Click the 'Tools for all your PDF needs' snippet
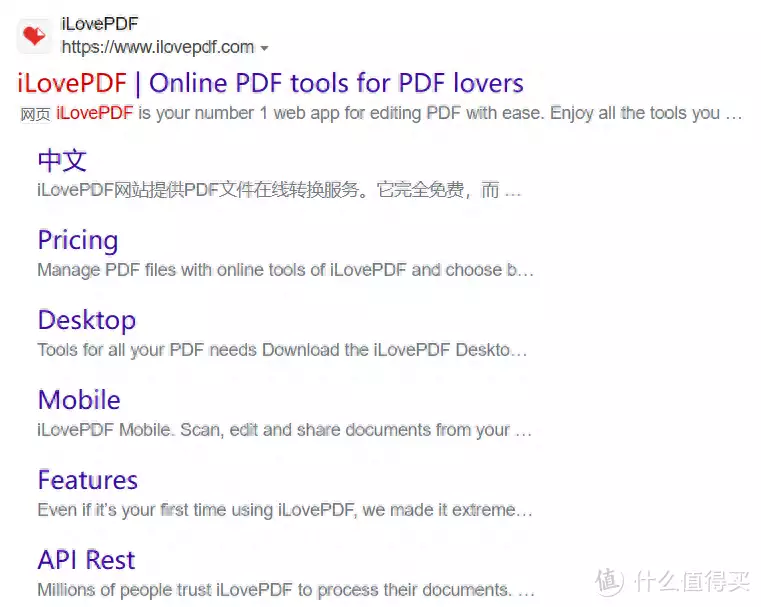Screen dimensions: 761x607 point(282,350)
